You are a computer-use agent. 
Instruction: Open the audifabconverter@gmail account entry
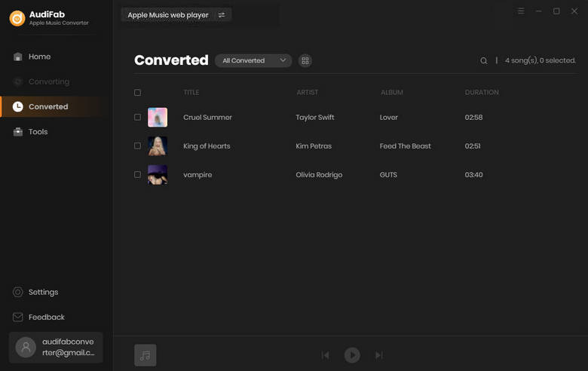pyautogui.click(x=56, y=348)
